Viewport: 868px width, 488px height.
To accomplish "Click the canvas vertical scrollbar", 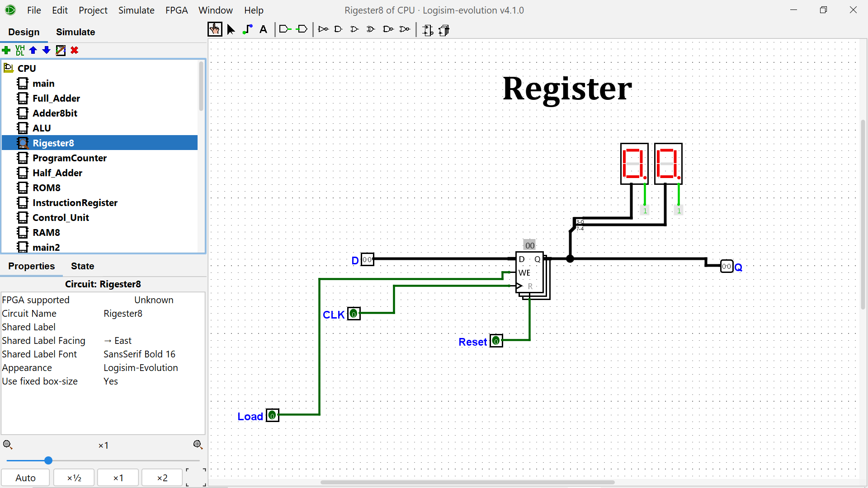I will coord(863,215).
